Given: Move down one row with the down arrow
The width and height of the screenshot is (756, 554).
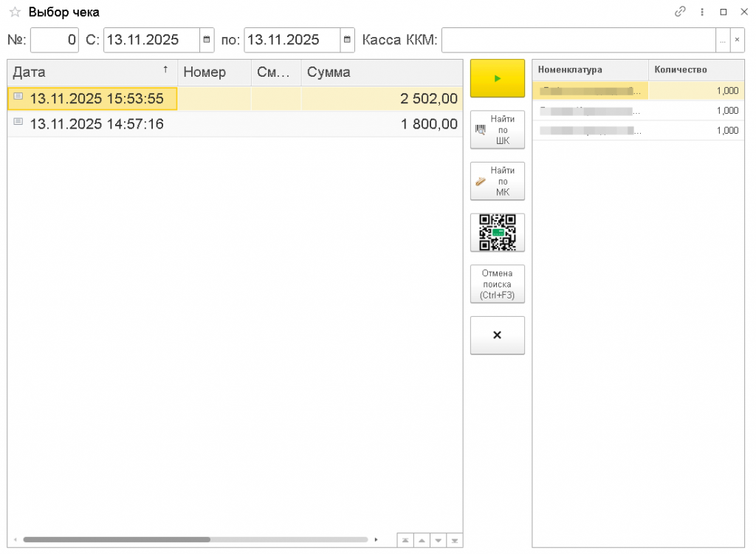Looking at the screenshot, I should click(439, 541).
